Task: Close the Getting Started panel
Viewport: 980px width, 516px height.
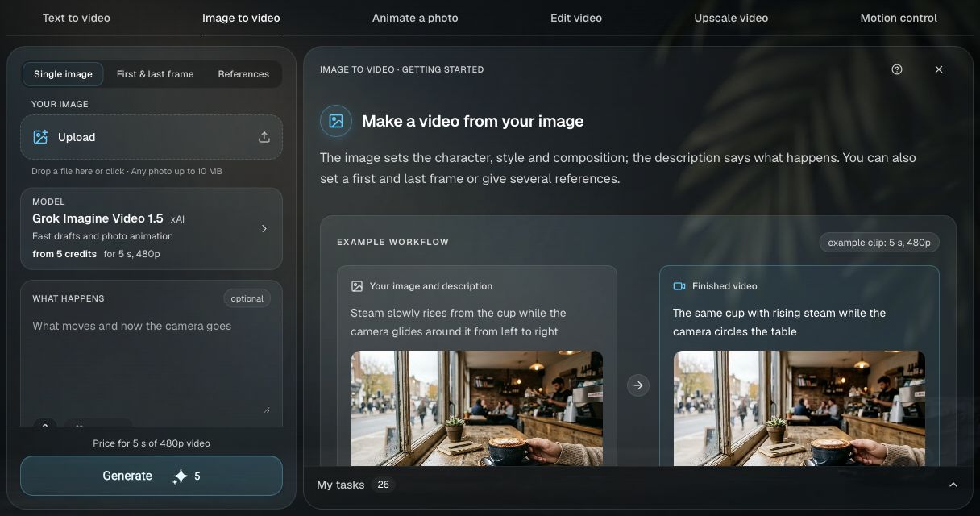Action: pos(939,69)
